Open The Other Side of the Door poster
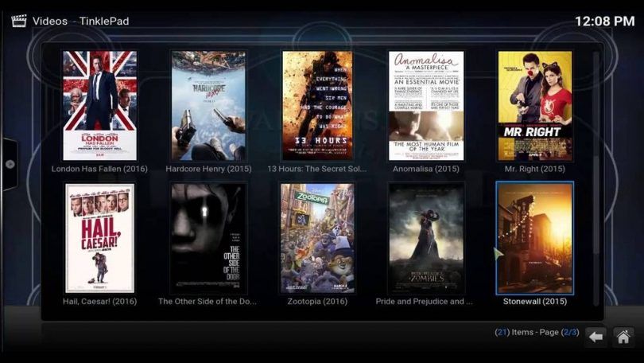Screen dimensions: 644x363 (x=208, y=239)
